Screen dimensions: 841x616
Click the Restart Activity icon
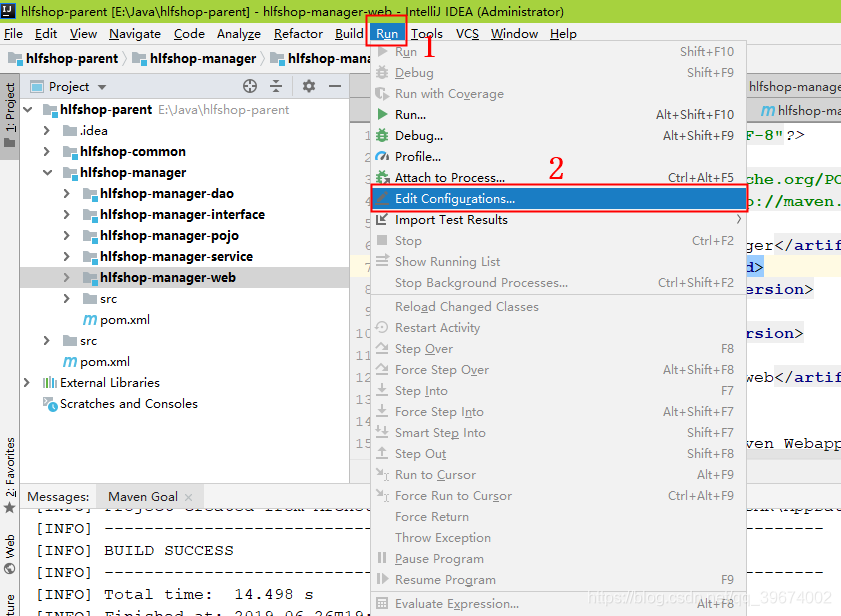382,327
